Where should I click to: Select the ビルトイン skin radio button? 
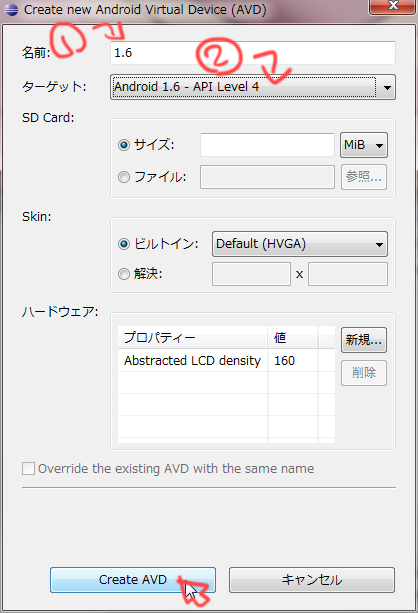[x=124, y=244]
